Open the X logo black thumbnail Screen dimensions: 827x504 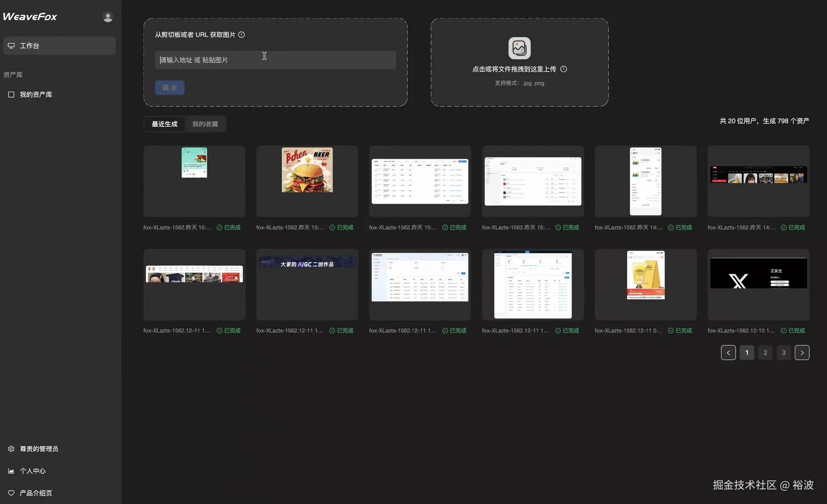[x=758, y=274]
